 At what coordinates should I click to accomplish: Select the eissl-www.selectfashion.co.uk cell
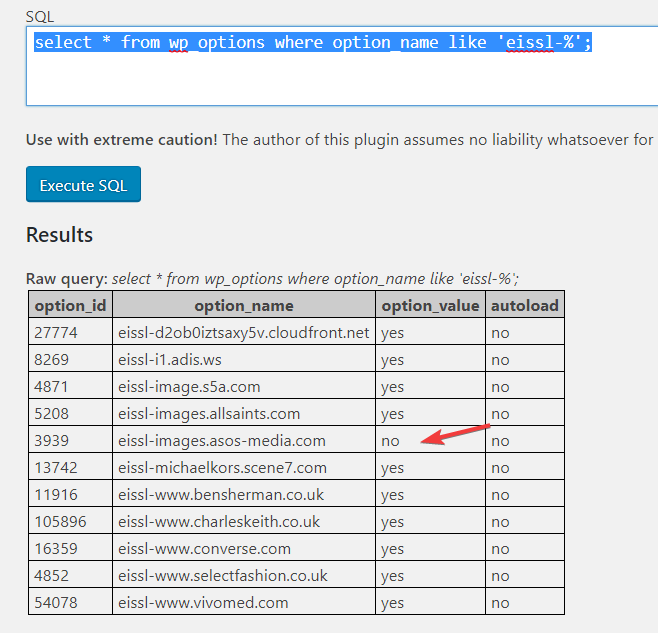[x=244, y=575]
